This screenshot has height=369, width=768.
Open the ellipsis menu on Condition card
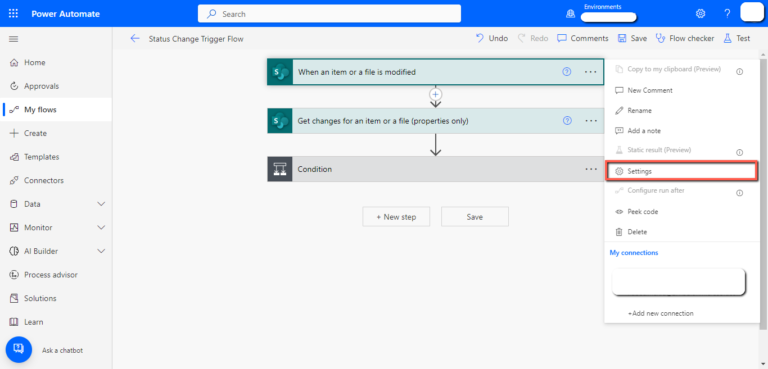[x=591, y=169]
